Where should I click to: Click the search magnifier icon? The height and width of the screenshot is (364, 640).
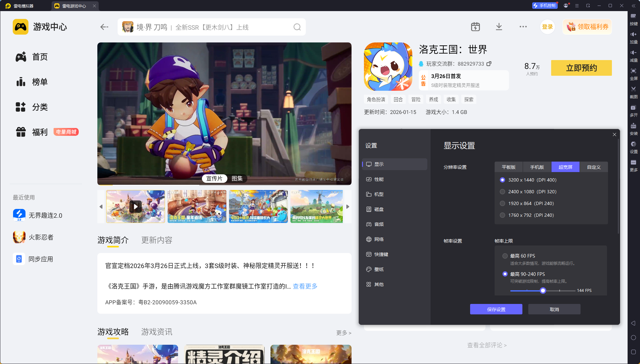297,27
